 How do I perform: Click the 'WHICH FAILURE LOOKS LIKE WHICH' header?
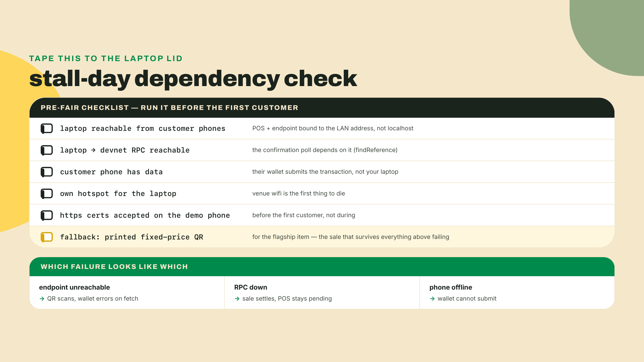[x=114, y=267]
